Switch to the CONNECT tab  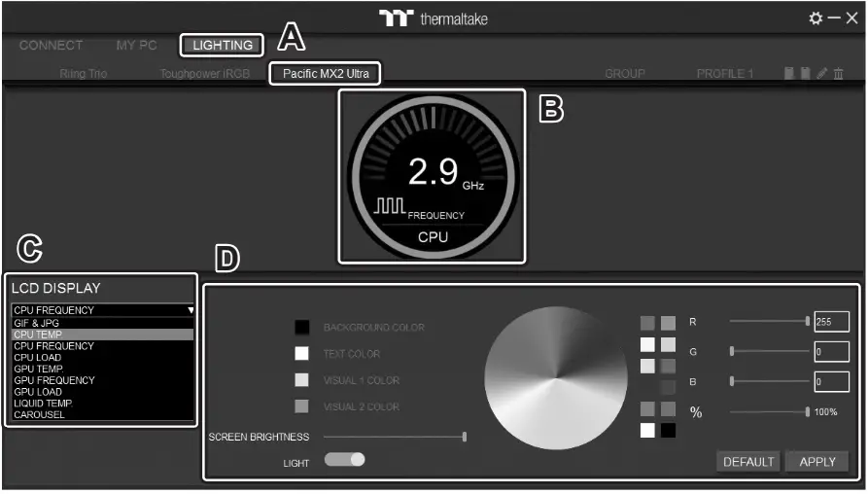point(51,46)
